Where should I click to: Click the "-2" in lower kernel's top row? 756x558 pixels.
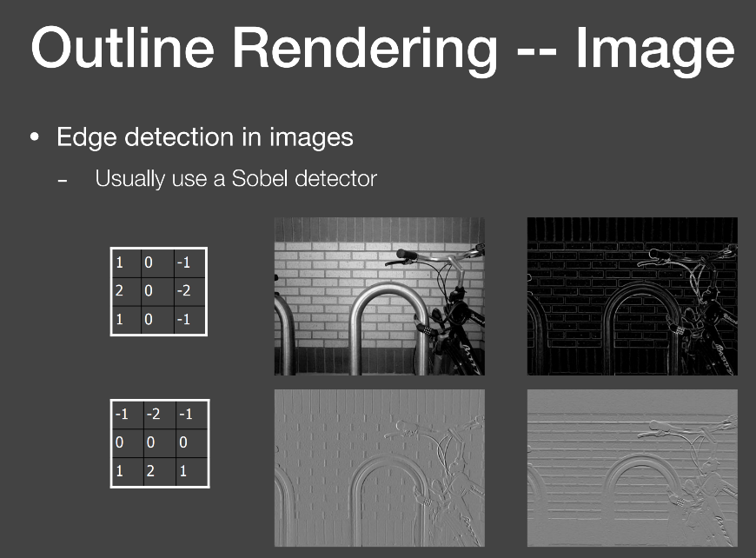click(x=153, y=415)
